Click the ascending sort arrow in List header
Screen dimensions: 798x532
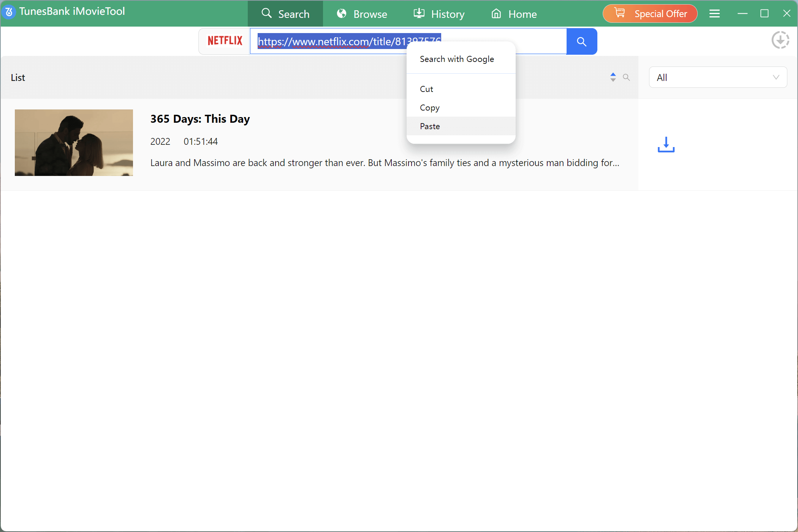613,74
